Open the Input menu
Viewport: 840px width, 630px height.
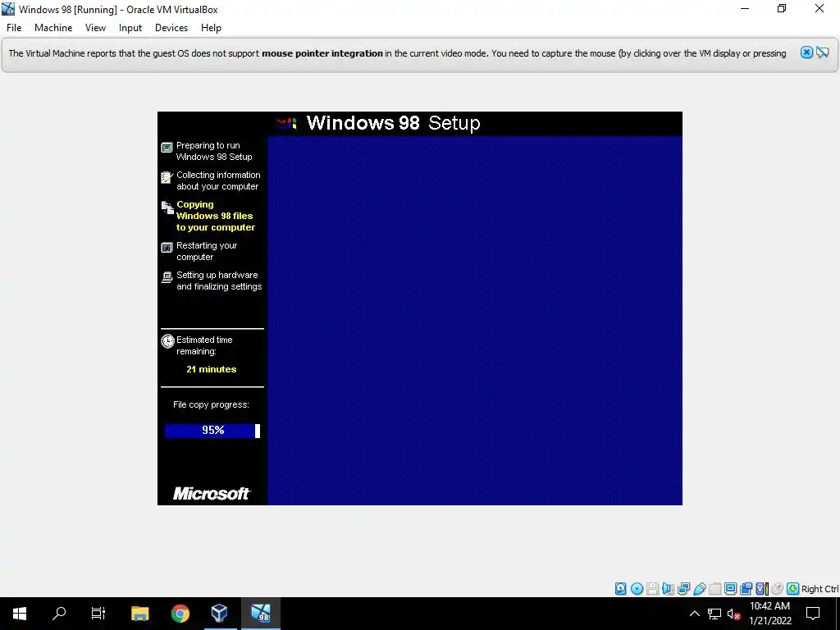tap(130, 28)
